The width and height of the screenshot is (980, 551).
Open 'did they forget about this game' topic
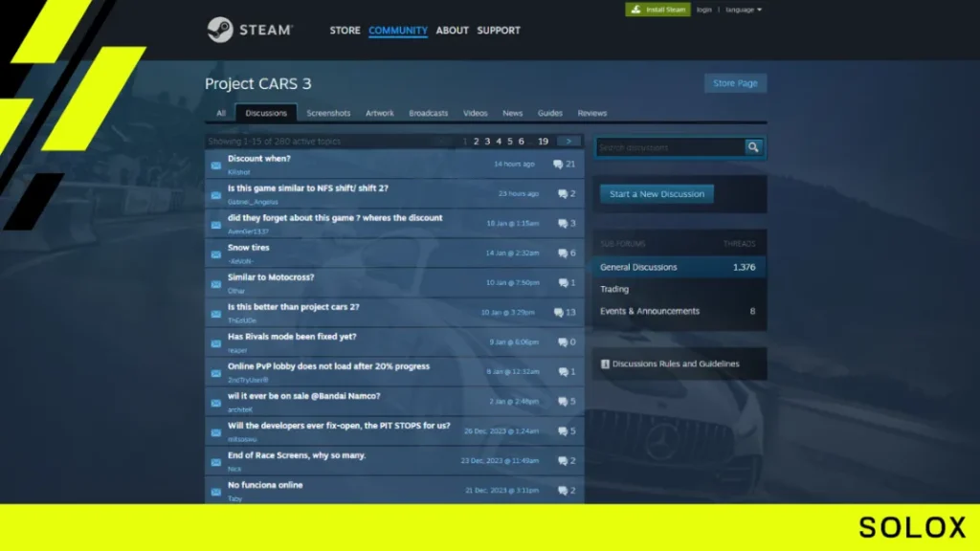click(x=335, y=218)
